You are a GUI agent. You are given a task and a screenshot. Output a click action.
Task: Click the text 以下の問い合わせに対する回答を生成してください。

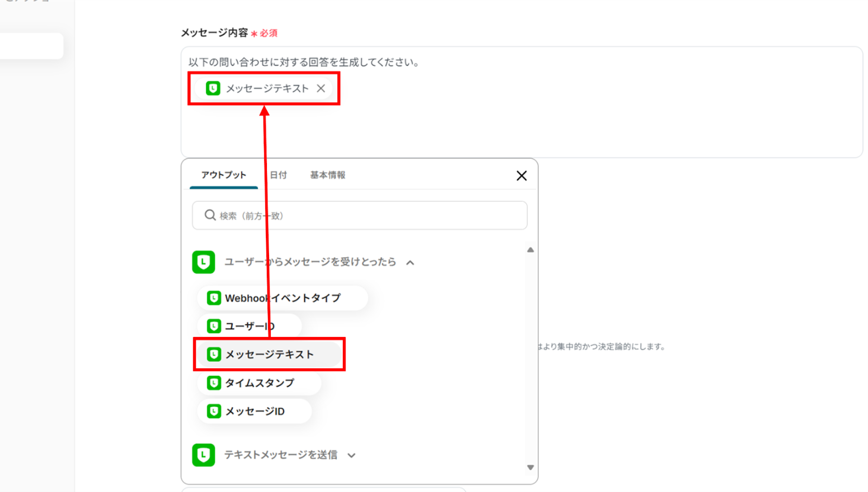(304, 62)
